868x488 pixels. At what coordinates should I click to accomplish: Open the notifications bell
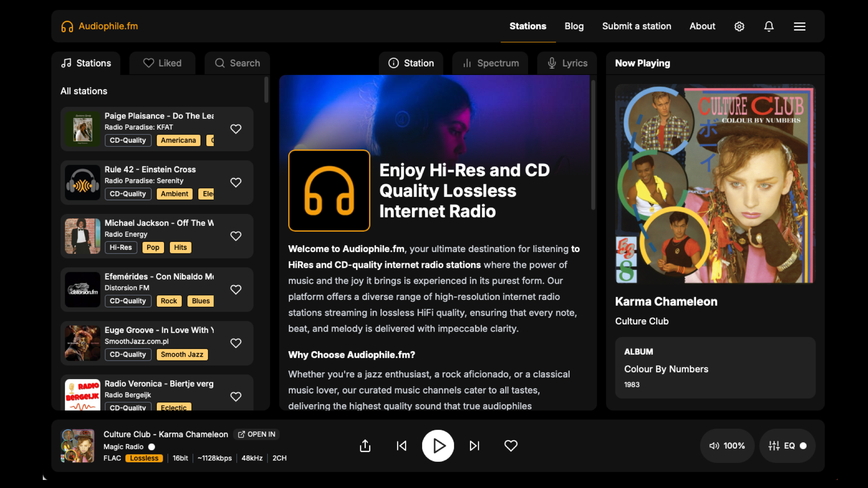pyautogui.click(x=769, y=26)
